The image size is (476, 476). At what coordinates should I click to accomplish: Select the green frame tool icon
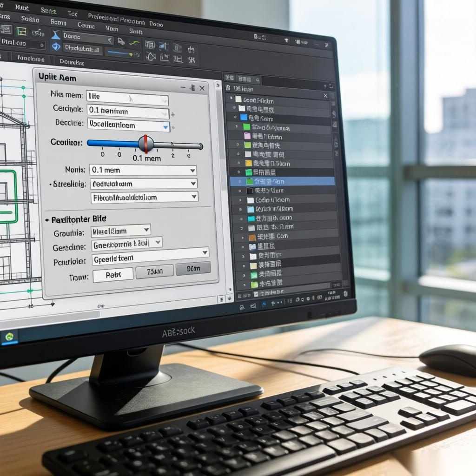pos(21,31)
